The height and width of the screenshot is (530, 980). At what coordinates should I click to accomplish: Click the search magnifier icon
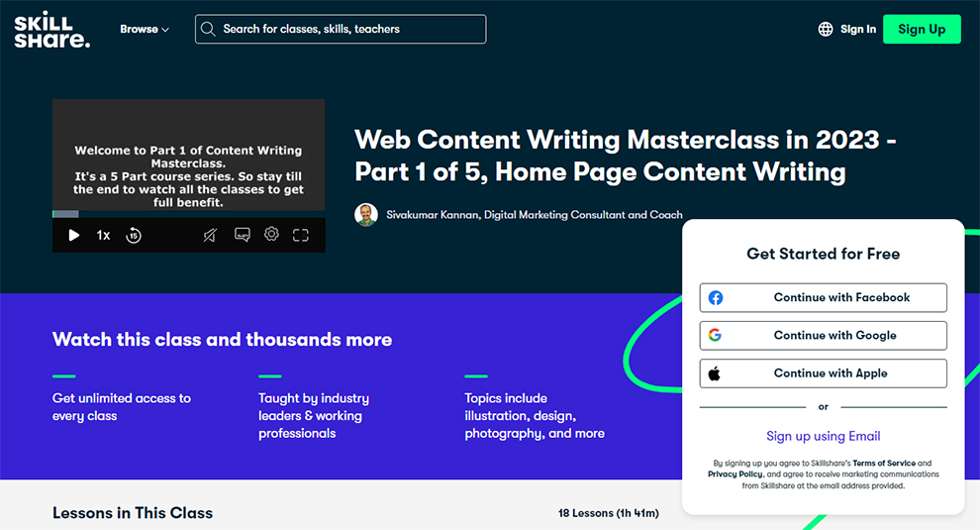(208, 30)
